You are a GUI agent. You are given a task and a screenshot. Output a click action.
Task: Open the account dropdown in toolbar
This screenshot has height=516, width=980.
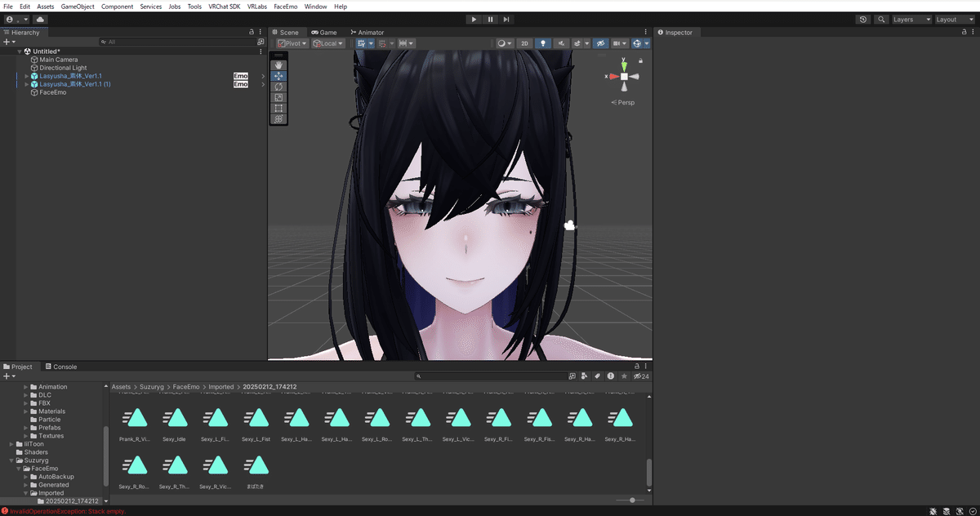17,19
